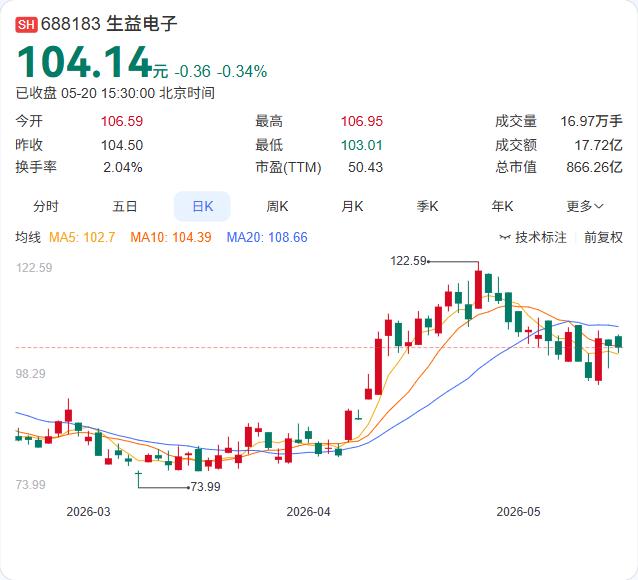This screenshot has height=580, width=638.
Task: Click the MA20: 108.66 indicator label
Action: [x=267, y=237]
